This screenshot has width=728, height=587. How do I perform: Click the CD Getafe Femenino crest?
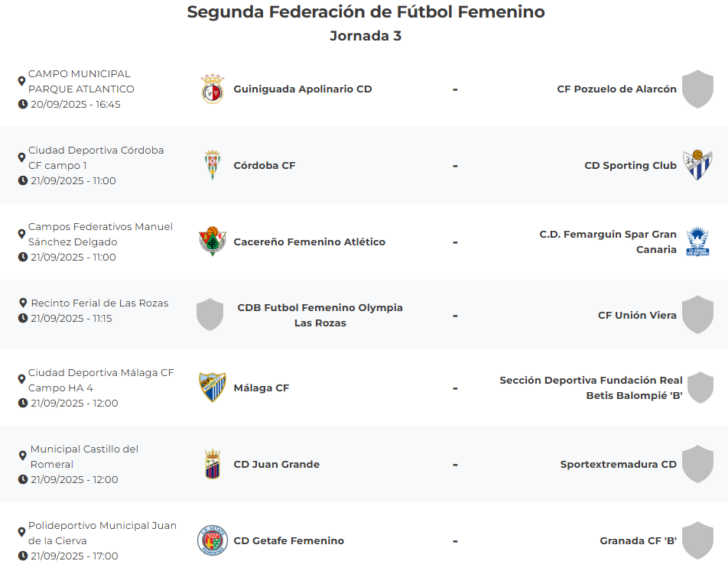212,540
